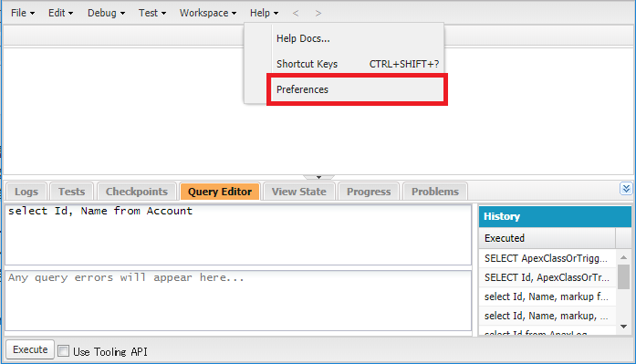Image resolution: width=636 pixels, height=364 pixels.
Task: Select history query select Id, Name, markup, ...
Action: [x=547, y=316]
